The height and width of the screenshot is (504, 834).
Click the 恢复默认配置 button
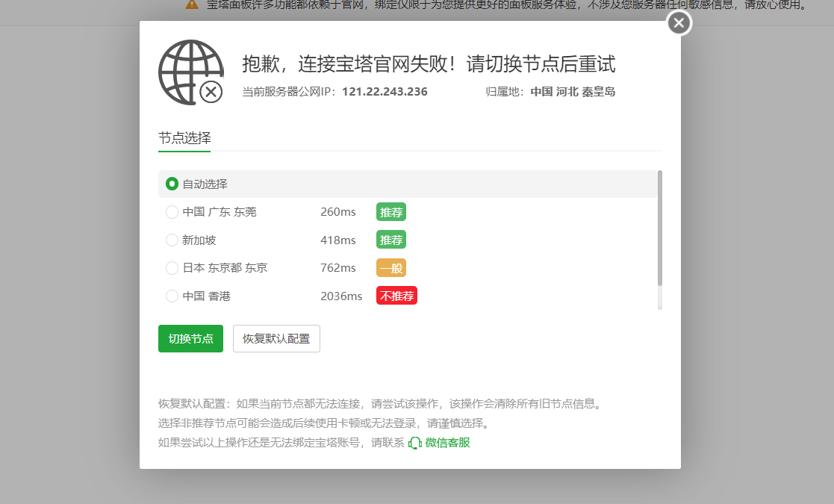pyautogui.click(x=276, y=339)
